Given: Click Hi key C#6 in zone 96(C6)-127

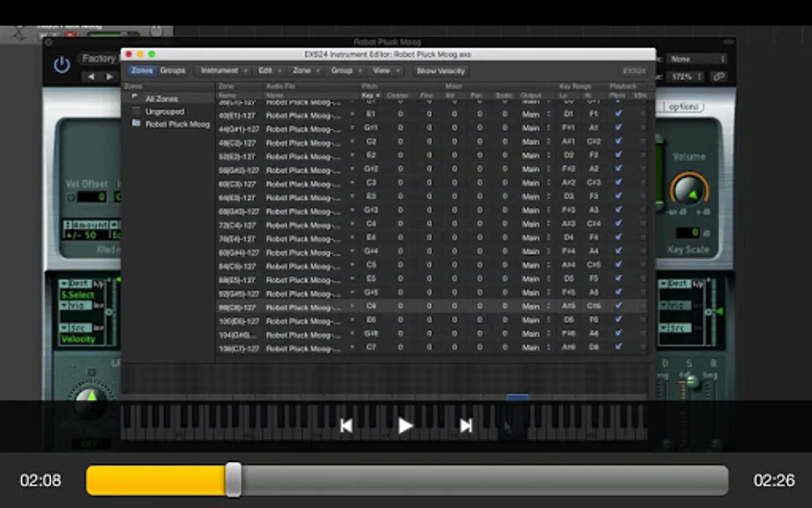Looking at the screenshot, I should click(593, 306).
